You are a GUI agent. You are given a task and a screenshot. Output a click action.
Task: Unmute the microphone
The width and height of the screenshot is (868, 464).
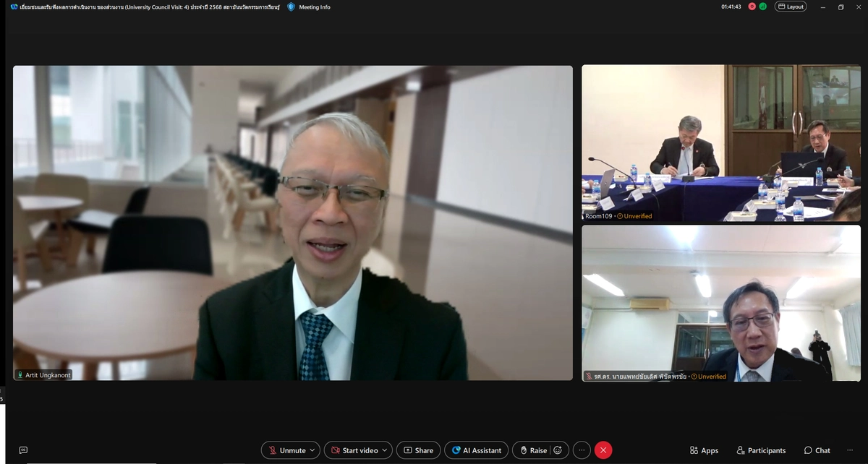(286, 450)
